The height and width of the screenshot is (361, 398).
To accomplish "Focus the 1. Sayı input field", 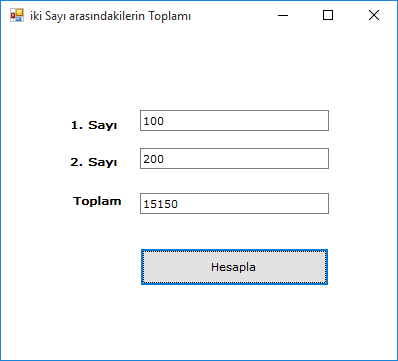I will point(234,121).
